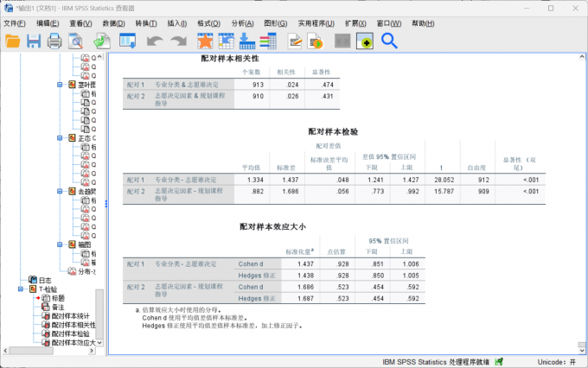Image resolution: width=588 pixels, height=368 pixels.
Task: Open the 编辑(E) menu
Action: (x=48, y=23)
